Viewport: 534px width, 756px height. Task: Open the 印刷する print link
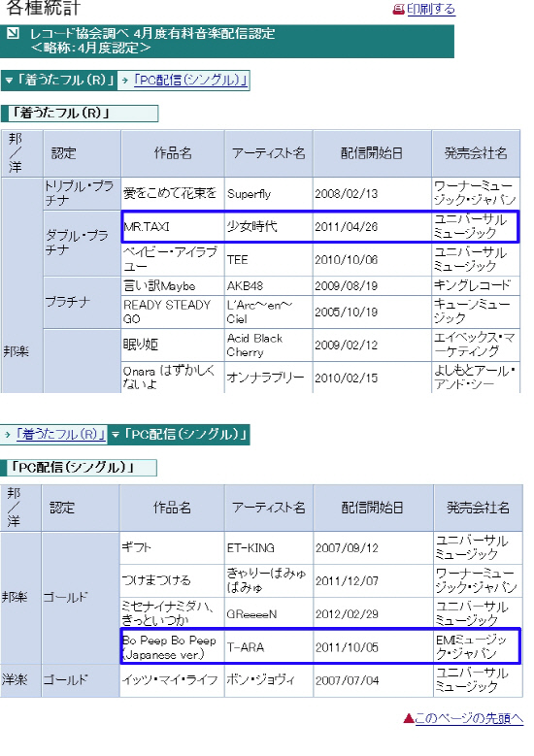431,9
